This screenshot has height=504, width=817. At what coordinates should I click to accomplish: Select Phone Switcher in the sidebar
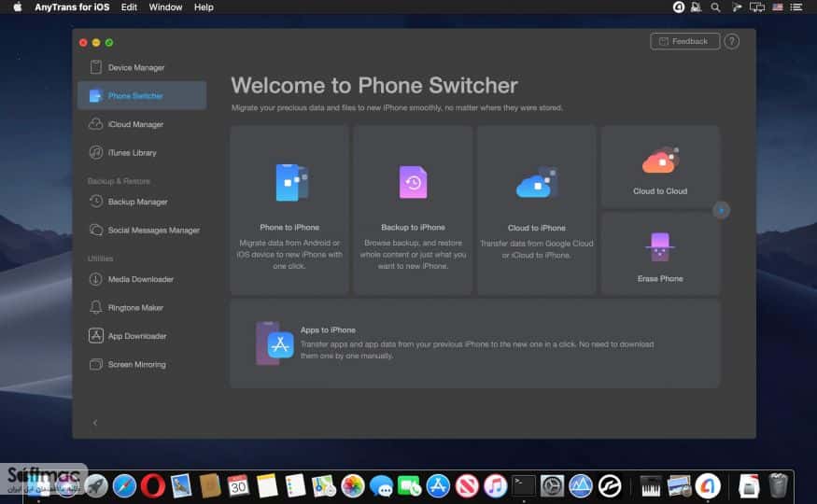pyautogui.click(x=142, y=96)
